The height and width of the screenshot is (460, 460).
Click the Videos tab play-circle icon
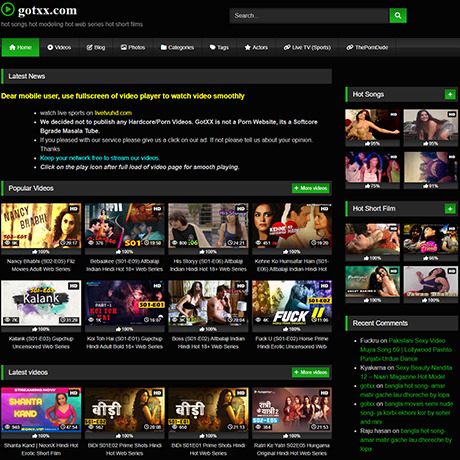(50, 47)
